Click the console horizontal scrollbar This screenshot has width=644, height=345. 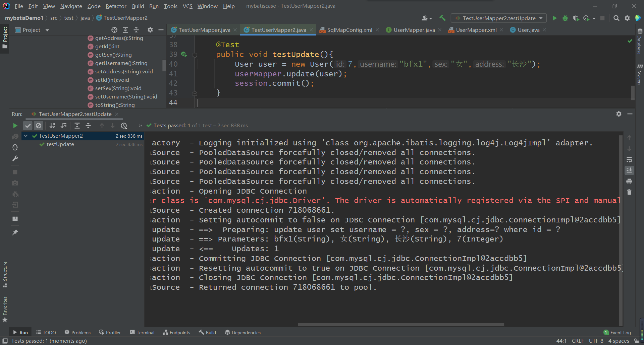400,325
